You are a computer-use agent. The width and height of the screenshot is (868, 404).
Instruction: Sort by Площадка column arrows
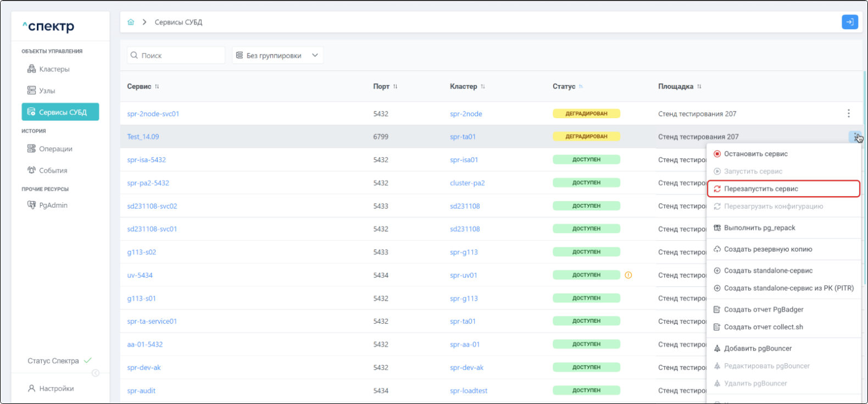pos(699,86)
